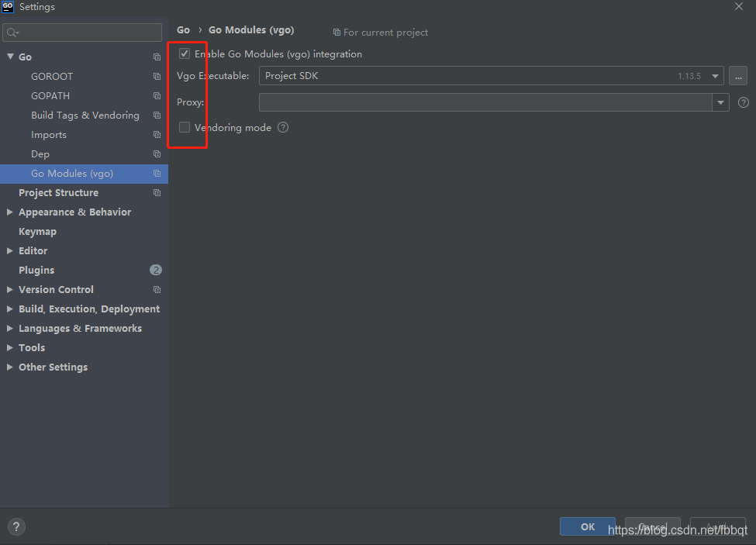Click the per-project icon beside the Go tree item
The height and width of the screenshot is (545, 756).
[157, 57]
